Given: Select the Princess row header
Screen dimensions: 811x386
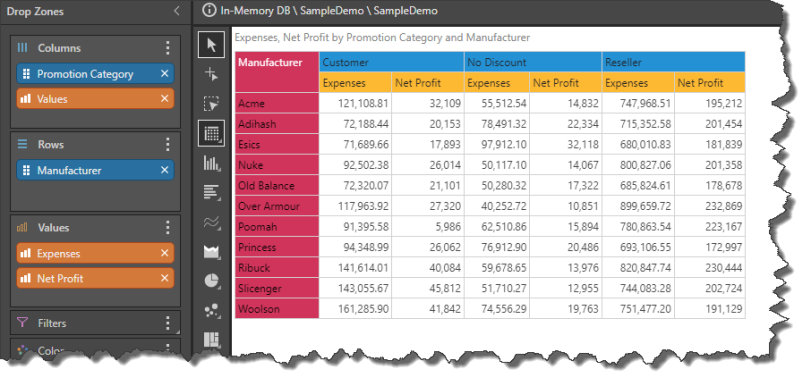Looking at the screenshot, I should click(x=277, y=247).
